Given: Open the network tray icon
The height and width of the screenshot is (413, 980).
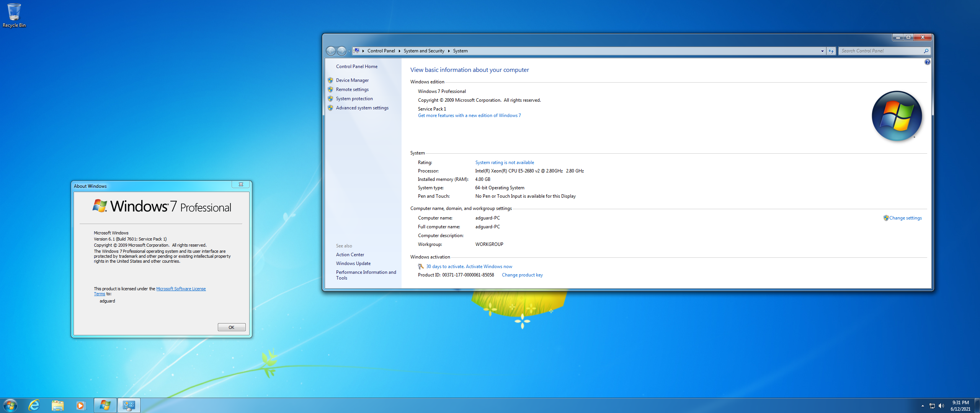Looking at the screenshot, I should tap(932, 406).
